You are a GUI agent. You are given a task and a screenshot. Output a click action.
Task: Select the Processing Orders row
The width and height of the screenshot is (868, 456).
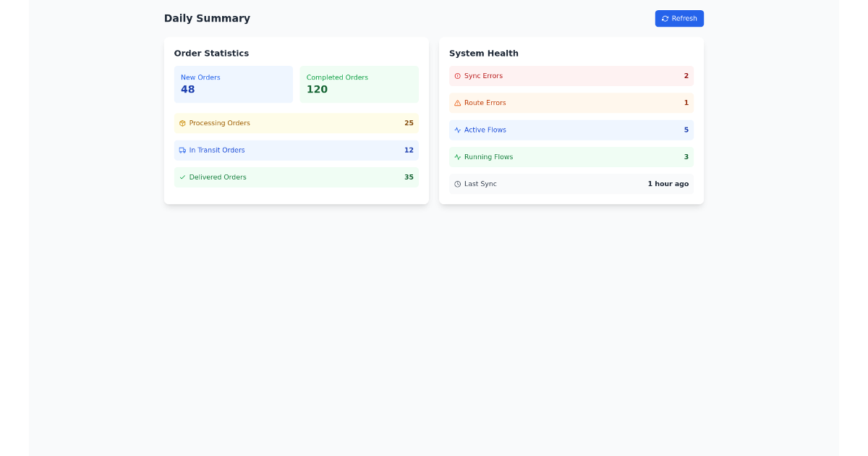pyautogui.click(x=296, y=123)
